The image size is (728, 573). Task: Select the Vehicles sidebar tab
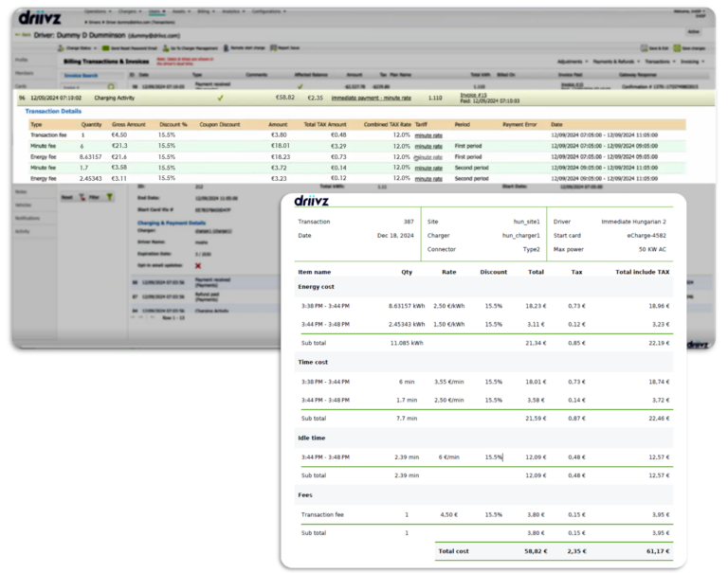click(x=24, y=205)
